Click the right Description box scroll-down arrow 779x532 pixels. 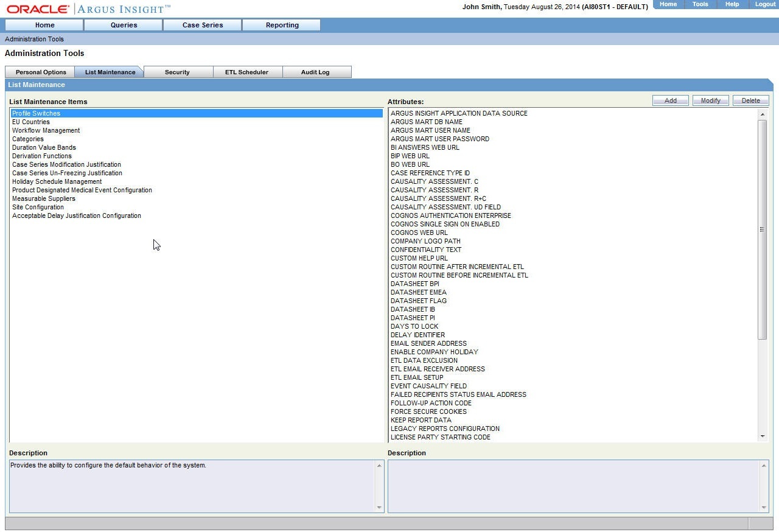764,507
